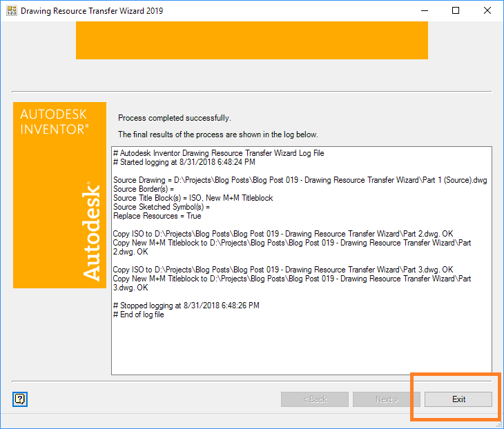Viewport: 504px width, 429px height.
Task: Open the help icon in the wizard
Action: (20, 399)
